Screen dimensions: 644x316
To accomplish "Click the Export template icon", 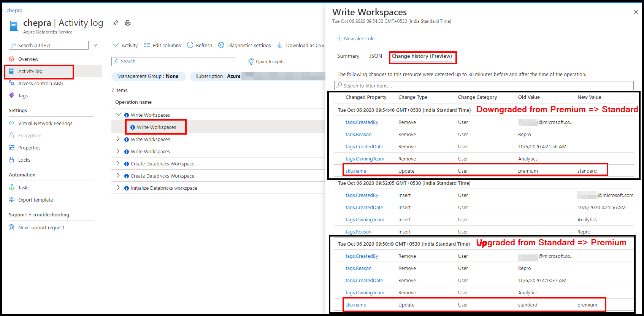I will pyautogui.click(x=12, y=200).
